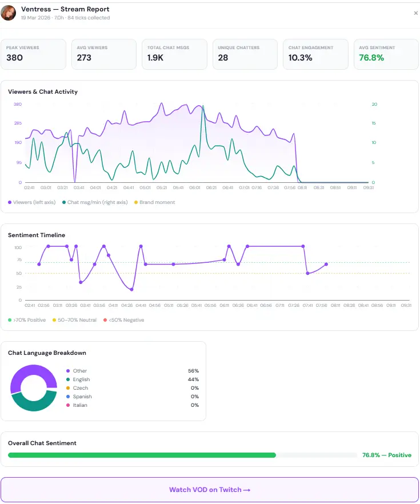
Task: Toggle Brand moment legend item
Action: (x=154, y=202)
